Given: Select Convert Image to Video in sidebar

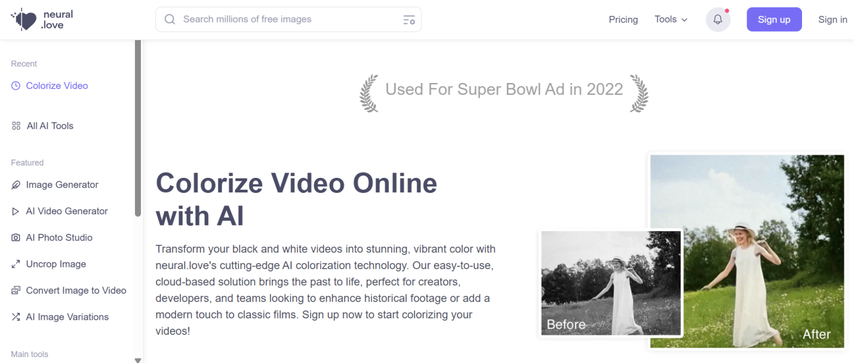Looking at the screenshot, I should click(x=76, y=291).
